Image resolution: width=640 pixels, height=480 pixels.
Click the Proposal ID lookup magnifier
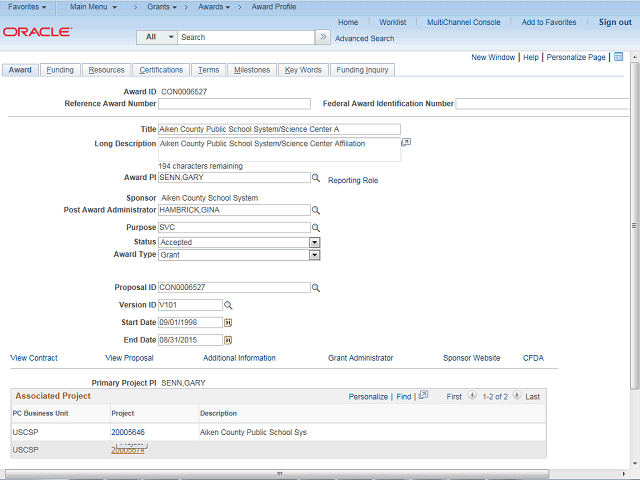pyautogui.click(x=315, y=288)
